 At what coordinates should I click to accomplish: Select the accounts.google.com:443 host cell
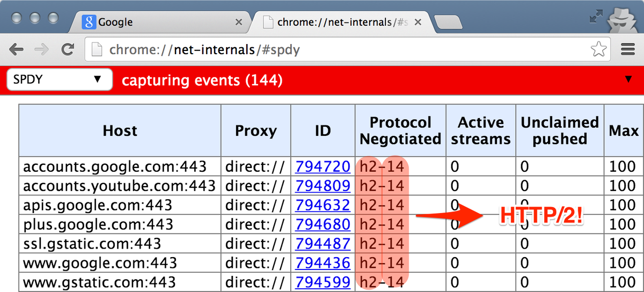tap(120, 167)
